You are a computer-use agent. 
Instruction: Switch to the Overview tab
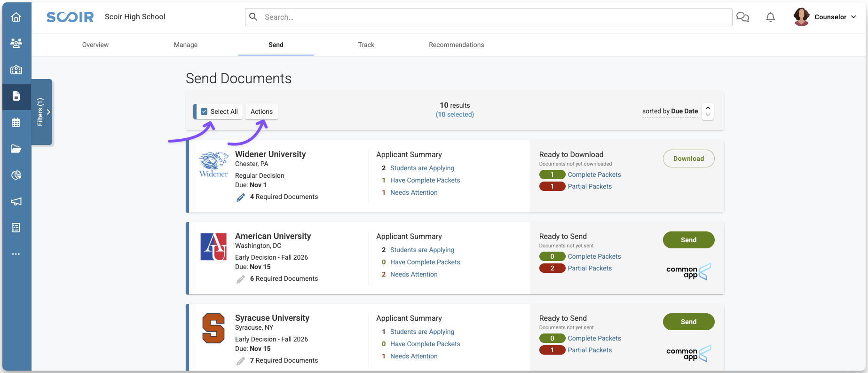(95, 45)
